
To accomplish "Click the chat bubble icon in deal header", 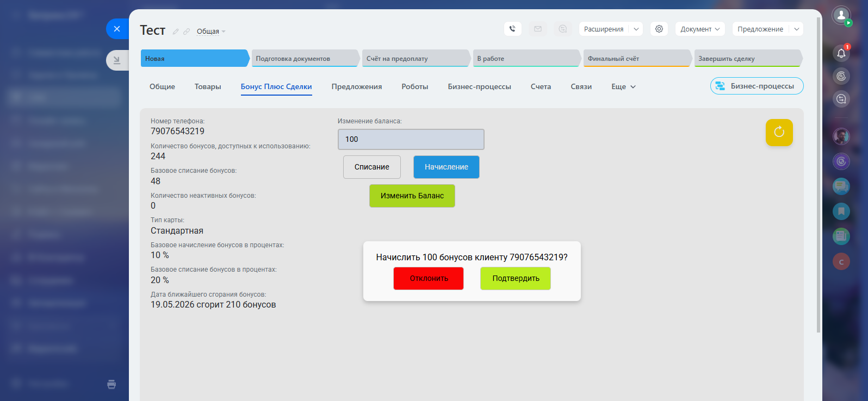I will pyautogui.click(x=563, y=29).
